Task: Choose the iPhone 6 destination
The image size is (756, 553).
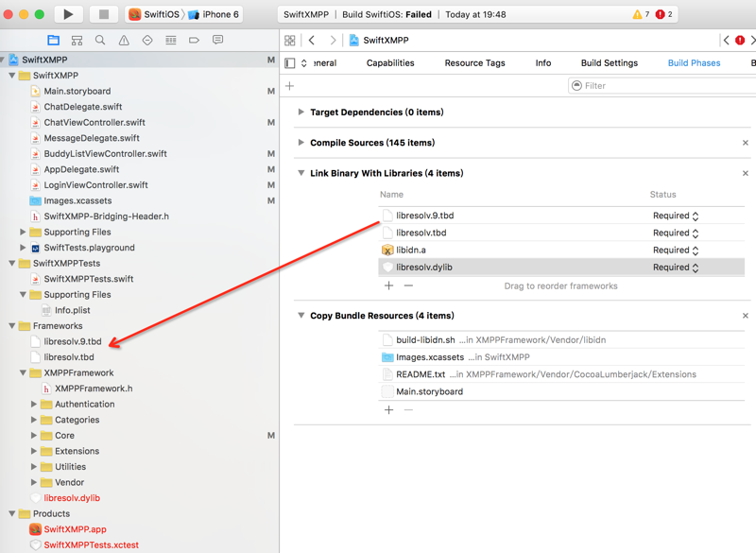Action: (x=214, y=14)
